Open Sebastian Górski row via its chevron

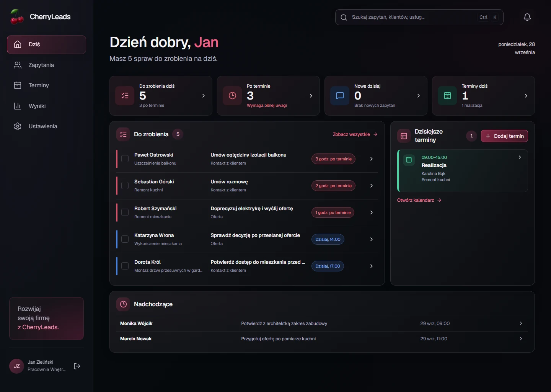[371, 186]
